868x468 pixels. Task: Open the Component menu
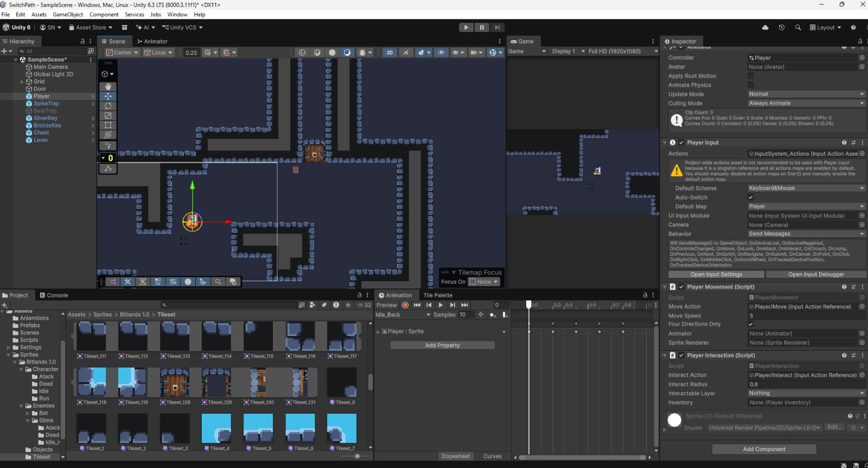click(104, 15)
